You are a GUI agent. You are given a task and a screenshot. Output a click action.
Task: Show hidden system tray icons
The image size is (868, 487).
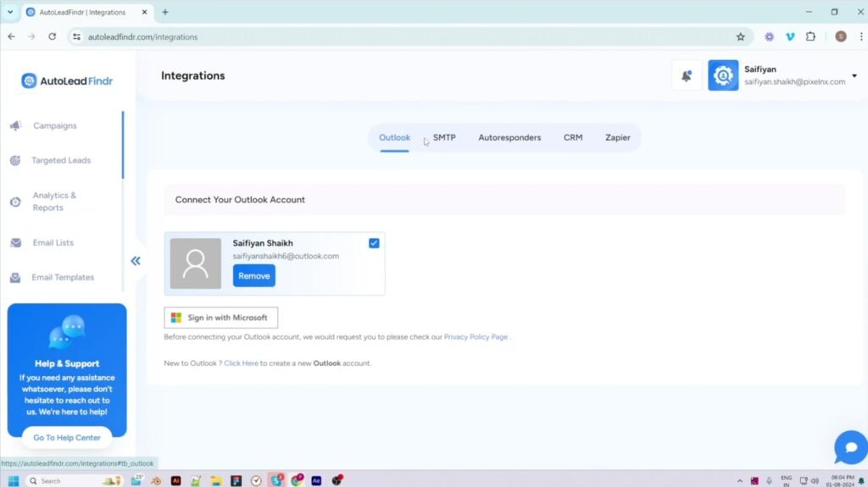(739, 481)
